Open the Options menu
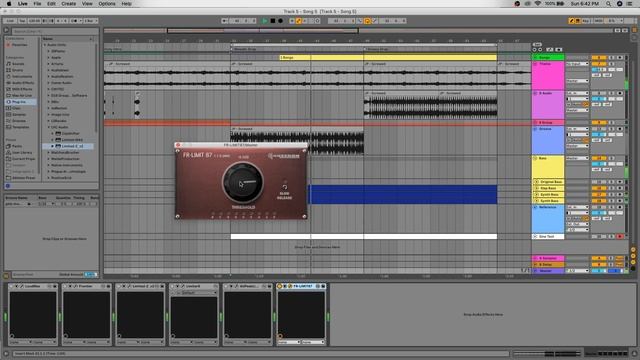 [107, 4]
